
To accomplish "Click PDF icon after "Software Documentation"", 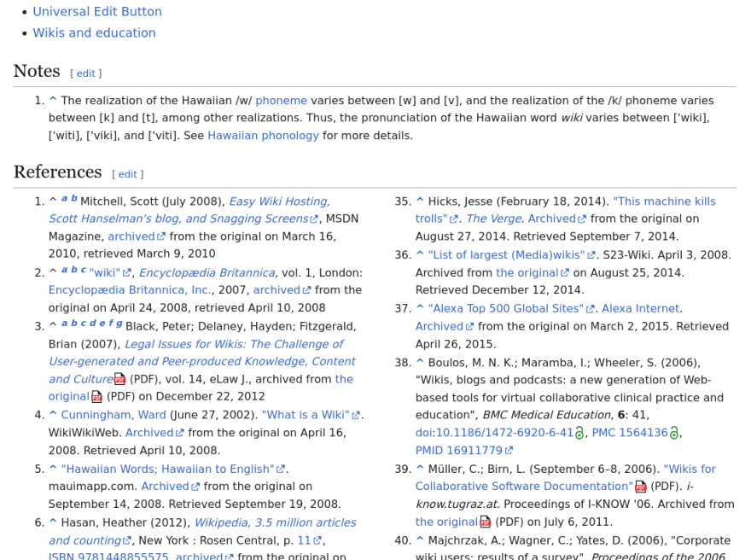I will (x=640, y=487).
